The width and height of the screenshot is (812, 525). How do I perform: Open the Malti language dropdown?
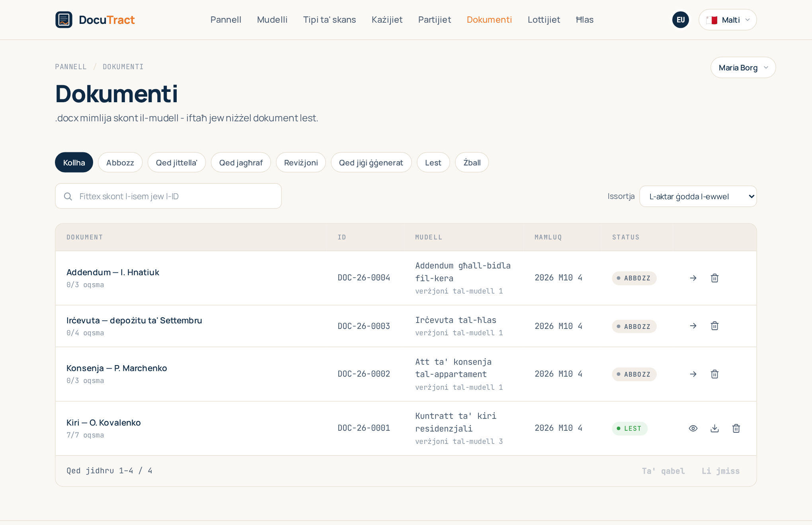click(x=728, y=20)
